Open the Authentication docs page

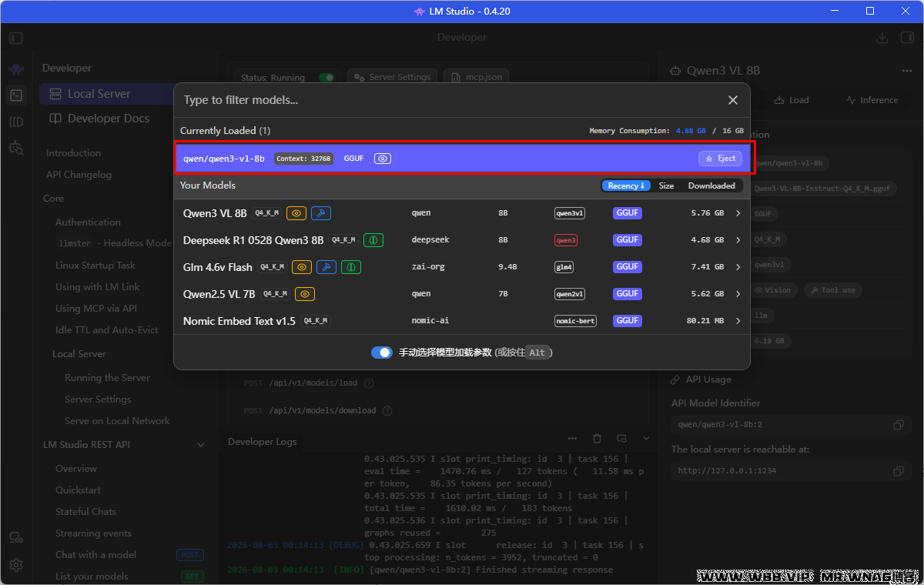click(88, 222)
